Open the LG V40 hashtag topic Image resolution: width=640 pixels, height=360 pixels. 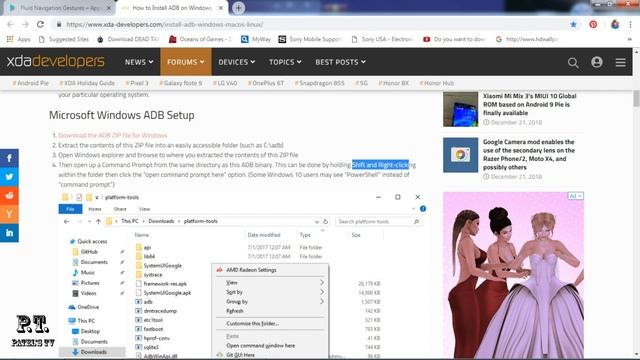(225, 83)
